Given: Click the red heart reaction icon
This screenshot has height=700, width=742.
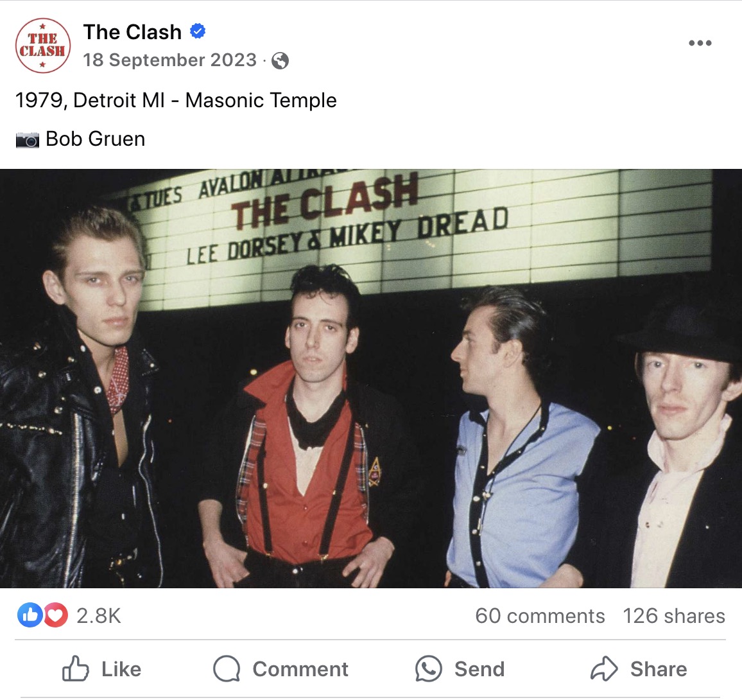Looking at the screenshot, I should pos(56,615).
